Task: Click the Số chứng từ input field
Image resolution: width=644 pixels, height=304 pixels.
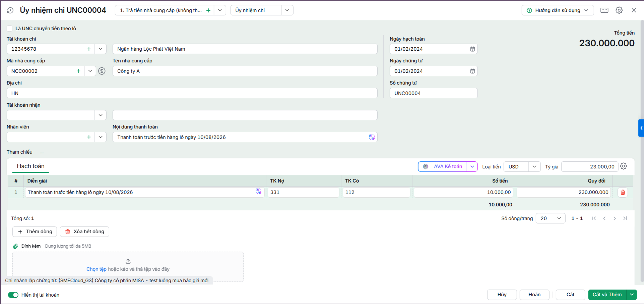Action: (433, 93)
